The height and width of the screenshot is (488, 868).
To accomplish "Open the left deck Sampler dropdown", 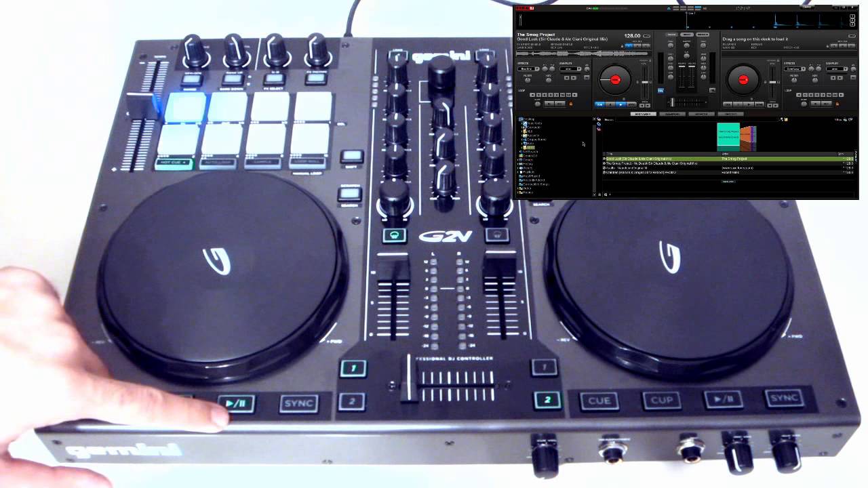I will point(570,68).
